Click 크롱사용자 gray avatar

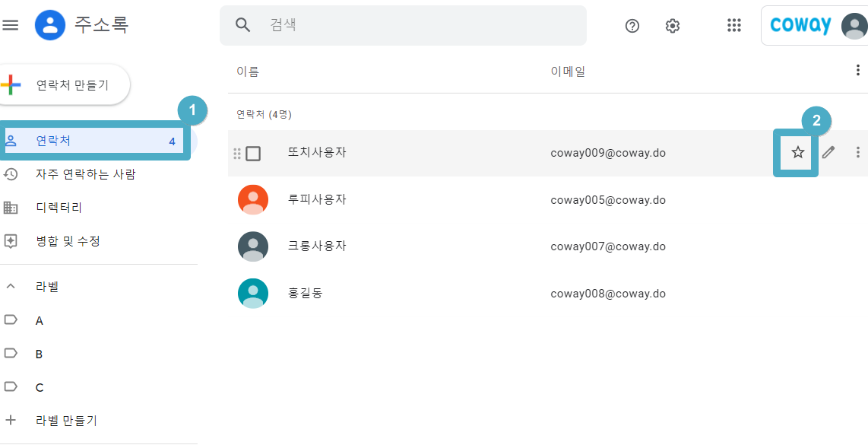click(x=253, y=246)
